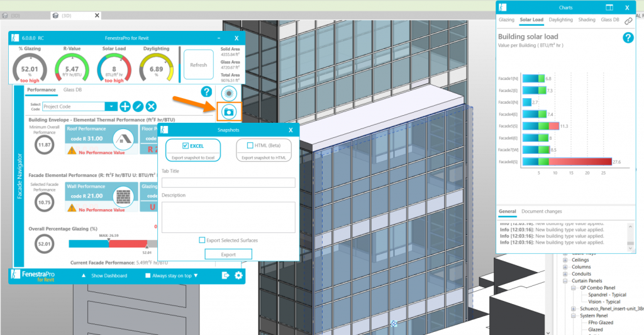644x335 pixels.
Task: Switch to Document changes log tab
Action: coord(541,212)
